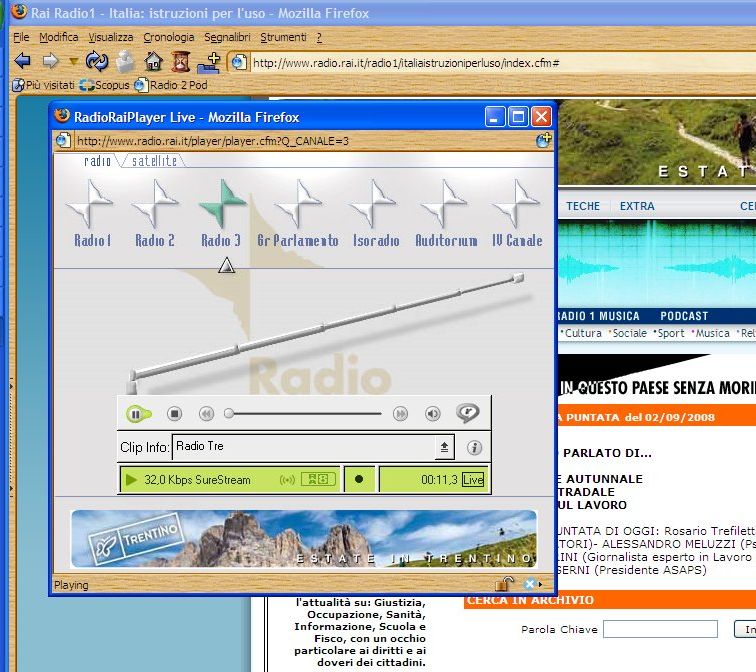Open the PODCAST link on the Rai page

684,316
